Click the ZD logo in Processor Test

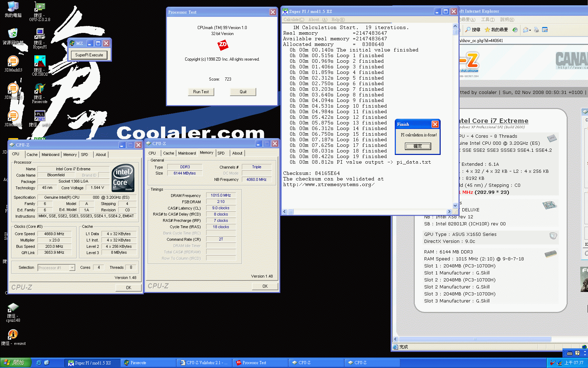(x=223, y=45)
